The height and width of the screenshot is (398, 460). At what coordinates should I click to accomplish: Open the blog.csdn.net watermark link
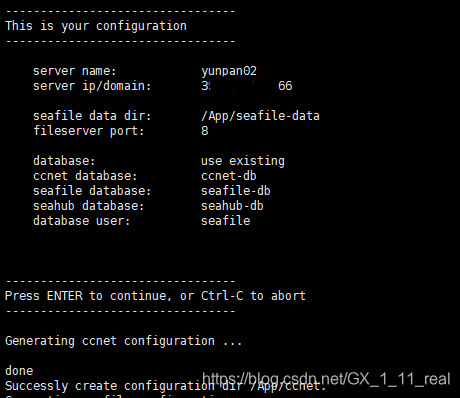click(326, 379)
